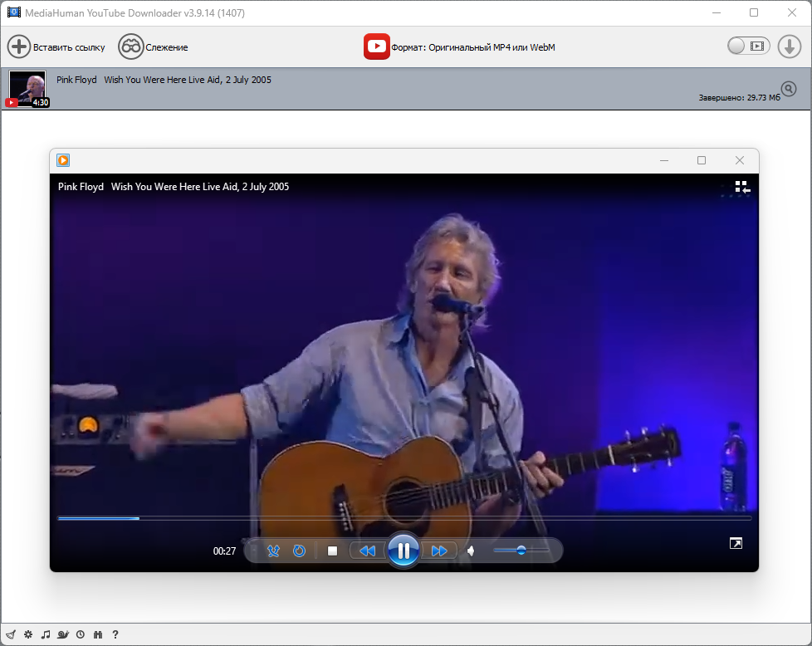
Task: Click the player volume slider
Action: [x=521, y=551]
